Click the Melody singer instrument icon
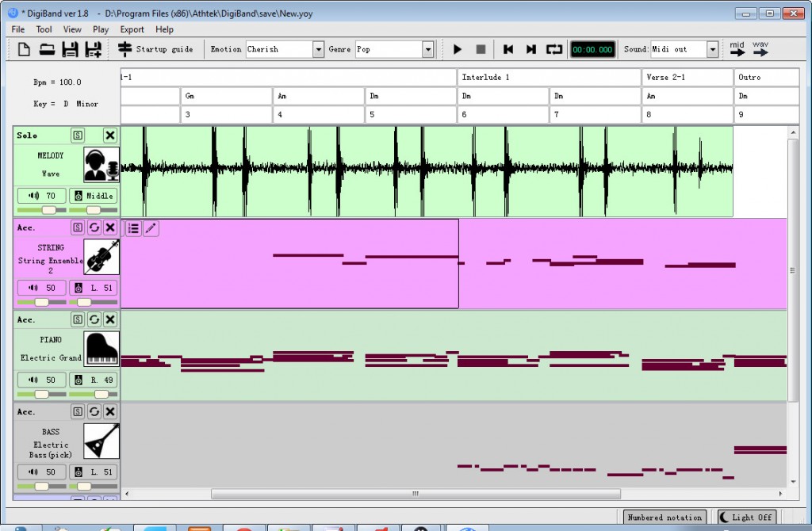Screen dimensions: 812x531 click(101, 165)
